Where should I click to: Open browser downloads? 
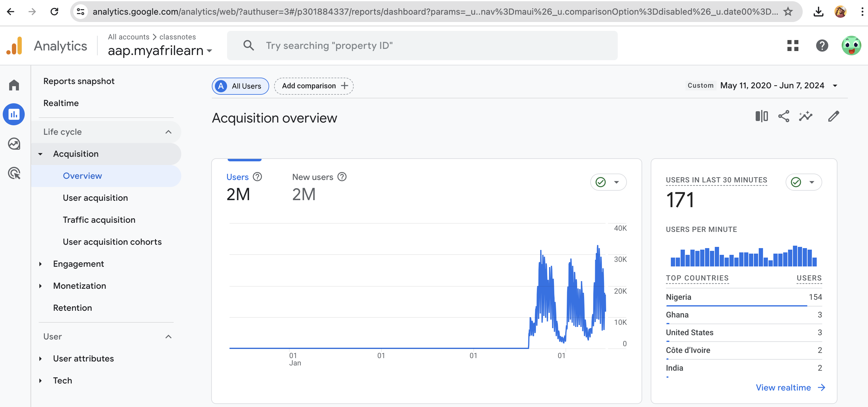[818, 12]
